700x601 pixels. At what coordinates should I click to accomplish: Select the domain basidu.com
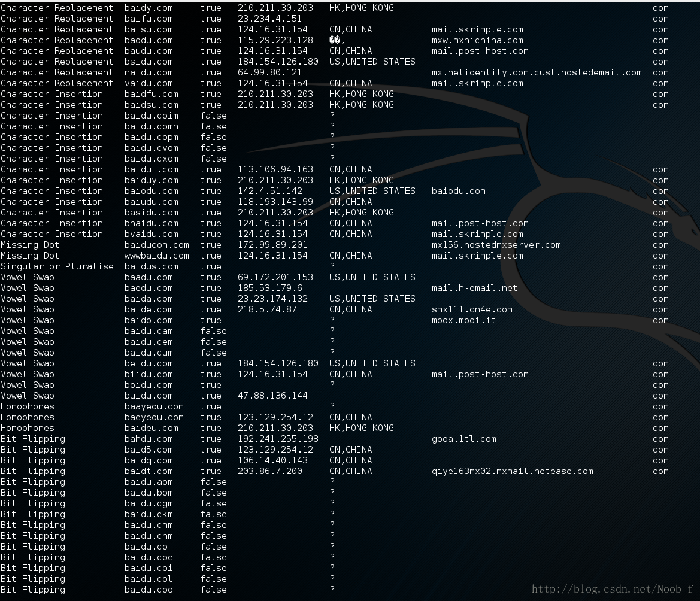[x=151, y=213]
